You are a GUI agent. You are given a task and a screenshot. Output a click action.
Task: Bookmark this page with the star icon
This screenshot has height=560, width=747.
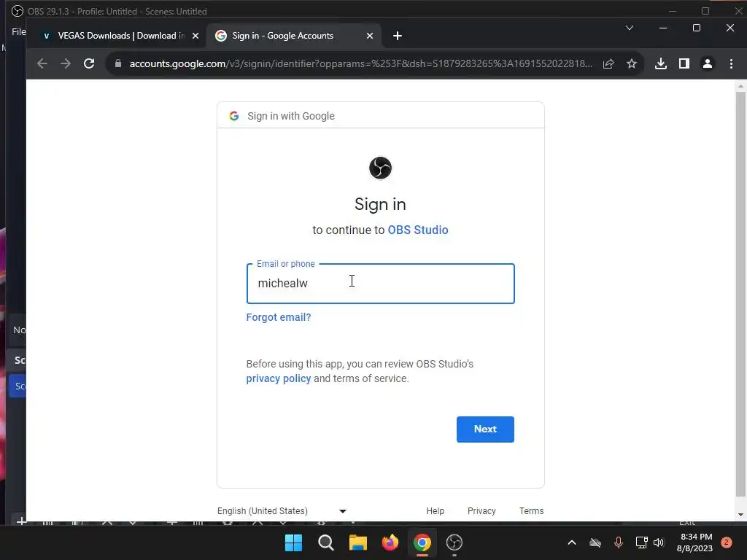coord(632,64)
